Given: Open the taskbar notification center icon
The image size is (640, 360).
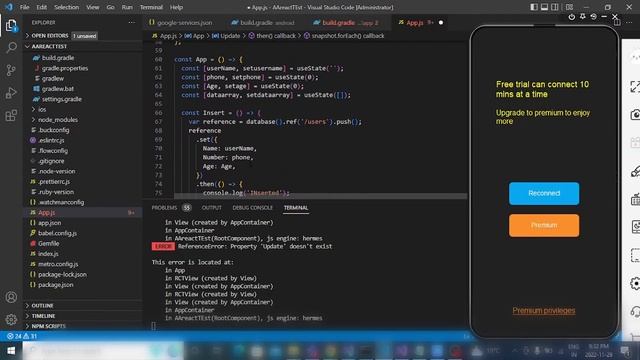Looking at the screenshot, I should pyautogui.click(x=625, y=351).
